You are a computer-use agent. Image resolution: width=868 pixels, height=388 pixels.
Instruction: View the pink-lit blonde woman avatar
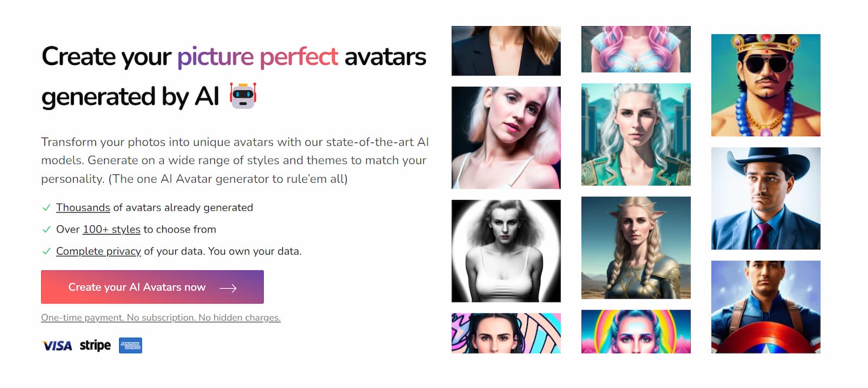[506, 138]
